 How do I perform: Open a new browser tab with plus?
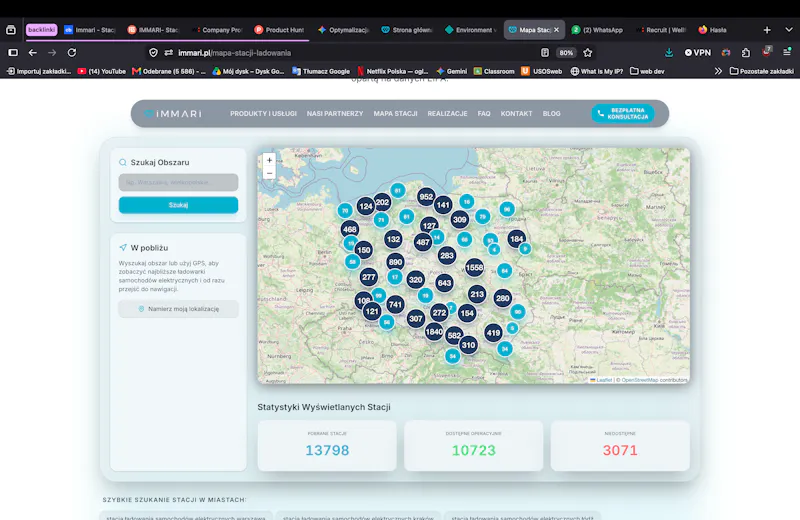[x=767, y=30]
